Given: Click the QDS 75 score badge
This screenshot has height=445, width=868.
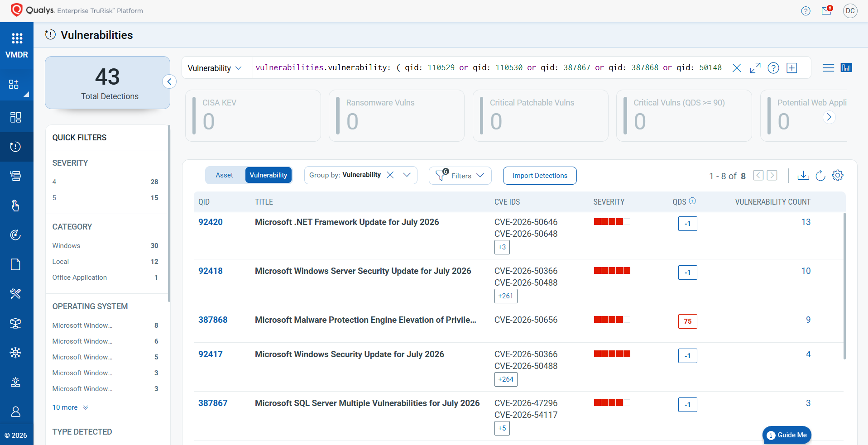Looking at the screenshot, I should click(687, 321).
